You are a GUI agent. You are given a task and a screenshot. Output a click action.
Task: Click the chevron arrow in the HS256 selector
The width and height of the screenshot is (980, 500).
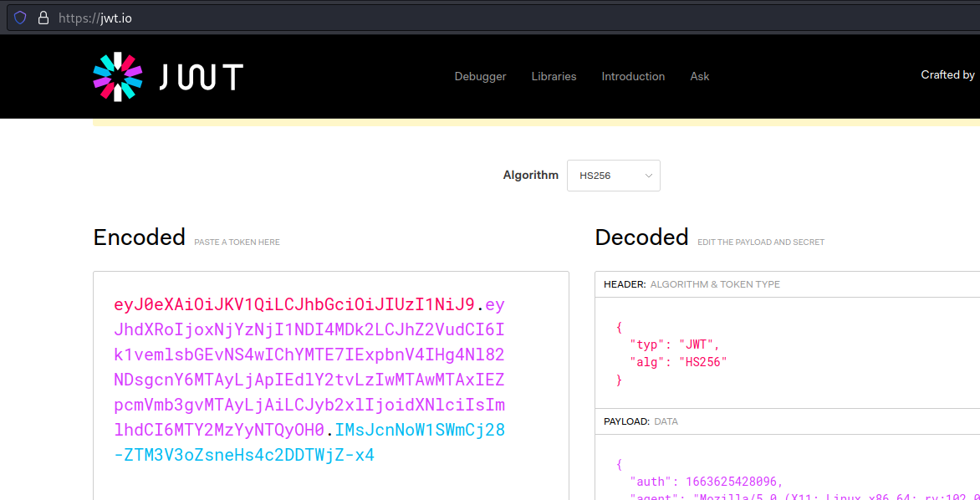tap(648, 176)
